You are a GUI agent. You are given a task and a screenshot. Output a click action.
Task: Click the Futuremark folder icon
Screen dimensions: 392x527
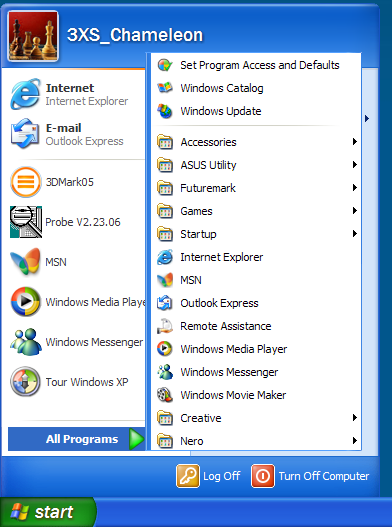tap(165, 188)
